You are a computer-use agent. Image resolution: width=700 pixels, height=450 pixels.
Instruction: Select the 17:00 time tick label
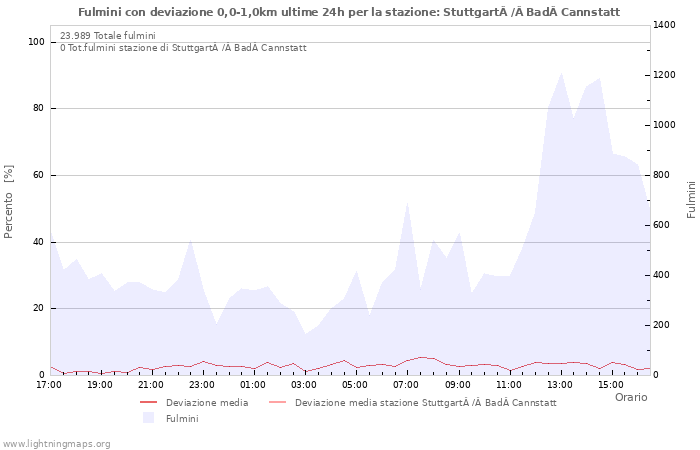(x=48, y=384)
